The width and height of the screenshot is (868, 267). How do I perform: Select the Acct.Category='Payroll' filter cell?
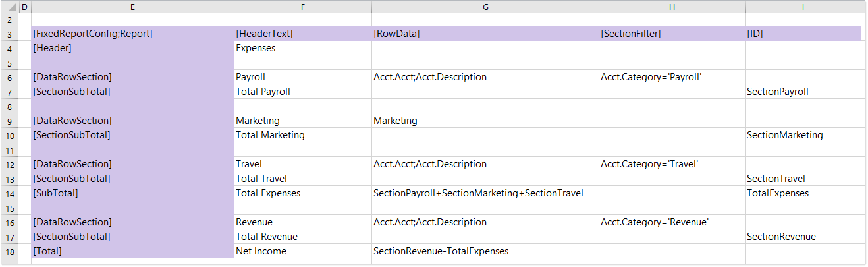[651, 77]
